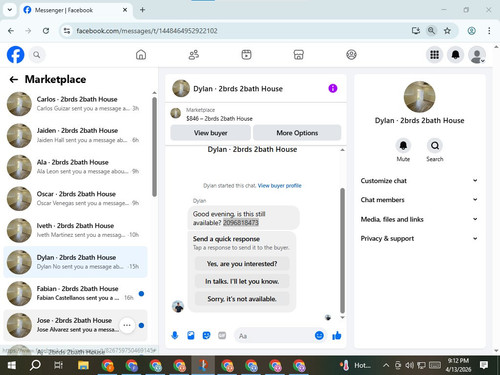This screenshot has height=375, width=500.
Task: Send quick reply Yes, are you interested?
Action: pos(242,264)
